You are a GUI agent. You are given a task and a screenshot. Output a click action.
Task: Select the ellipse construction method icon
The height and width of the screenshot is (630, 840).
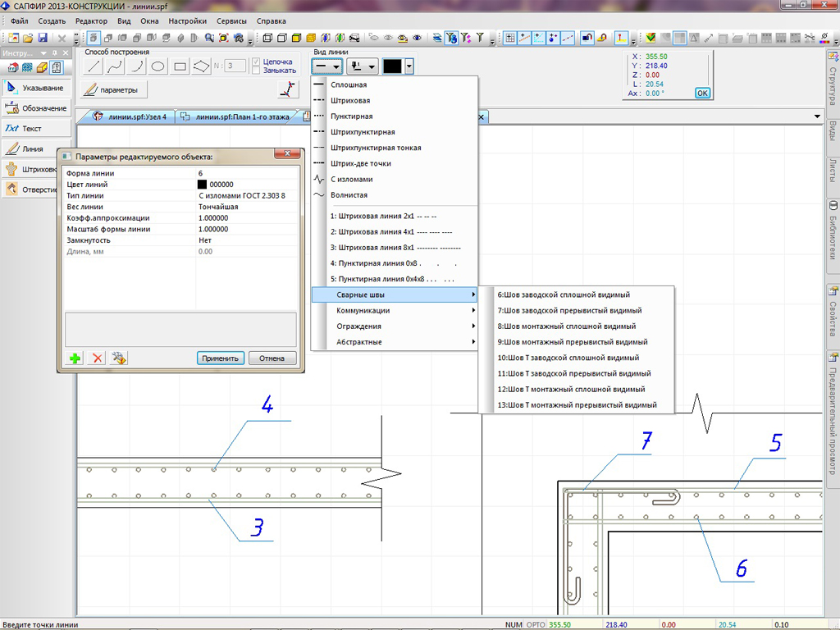159,66
